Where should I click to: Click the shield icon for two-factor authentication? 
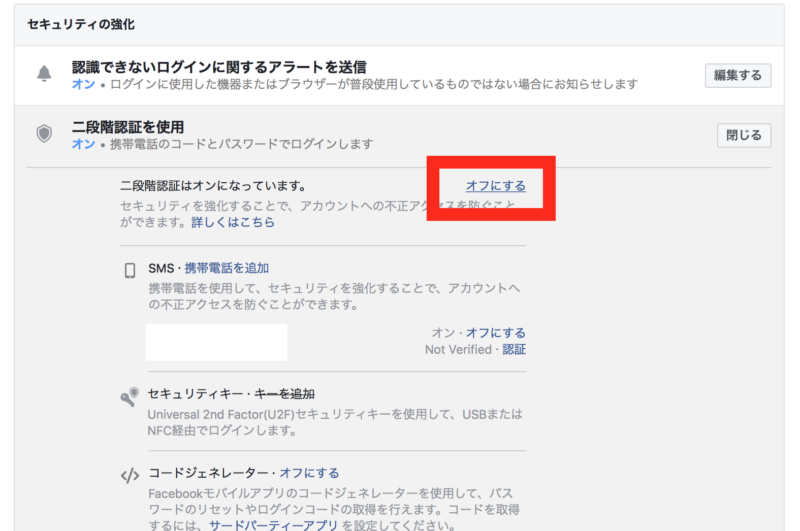[44, 134]
